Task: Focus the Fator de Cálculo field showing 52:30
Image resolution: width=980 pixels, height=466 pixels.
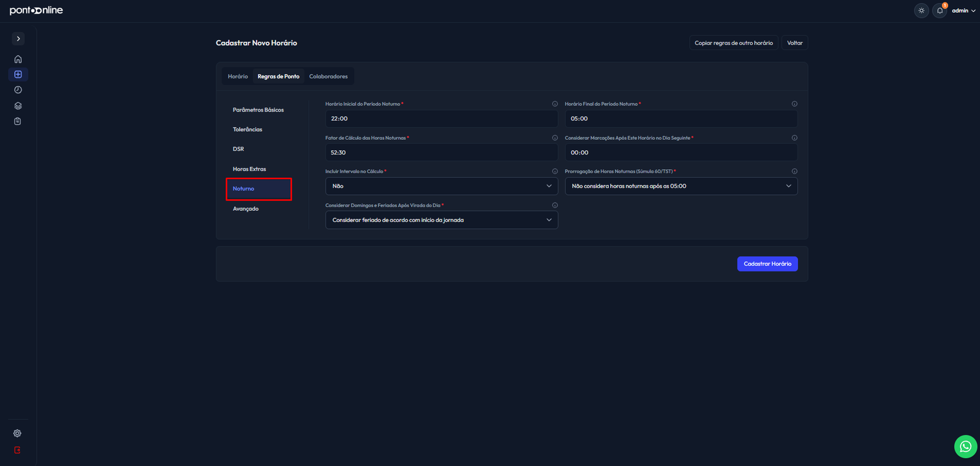Action: [442, 153]
